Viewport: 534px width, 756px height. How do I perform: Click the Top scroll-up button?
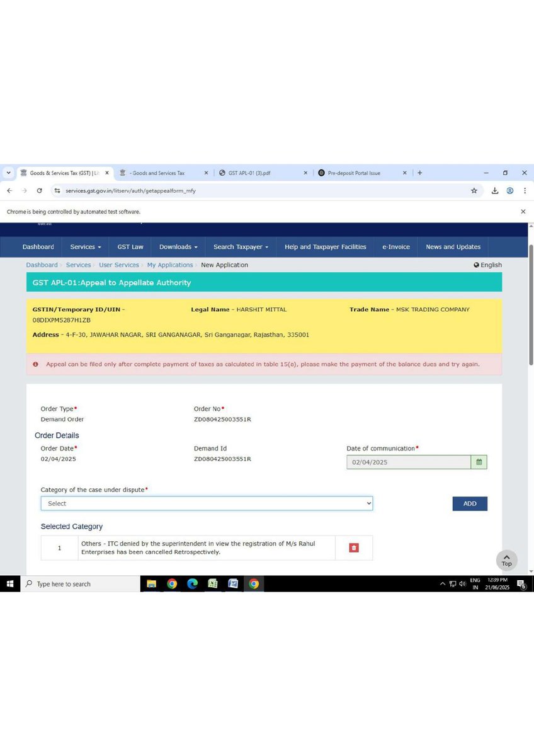coord(507,560)
